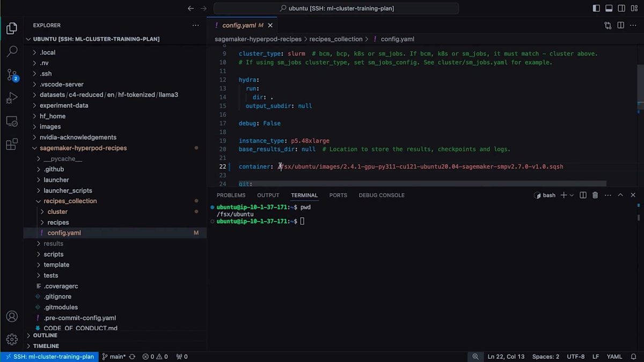Viewport: 644px width, 362px height.
Task: Click Ln 22, Col 13 cursor position
Action: [x=506, y=357]
